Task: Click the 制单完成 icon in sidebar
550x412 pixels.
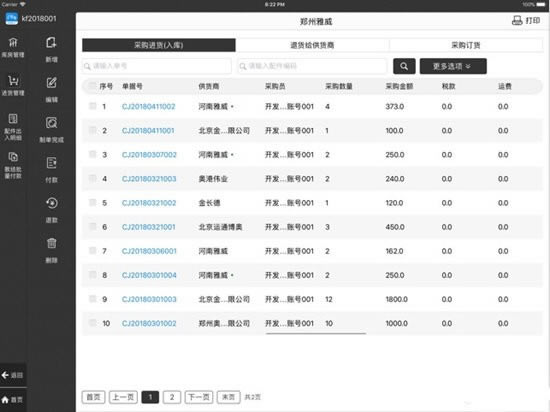Action: 51,123
